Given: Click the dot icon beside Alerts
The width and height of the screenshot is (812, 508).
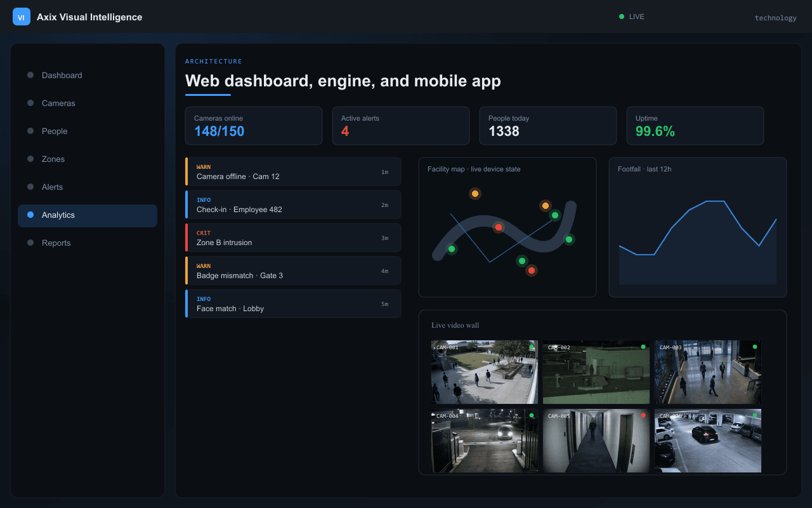Looking at the screenshot, I should (30, 187).
